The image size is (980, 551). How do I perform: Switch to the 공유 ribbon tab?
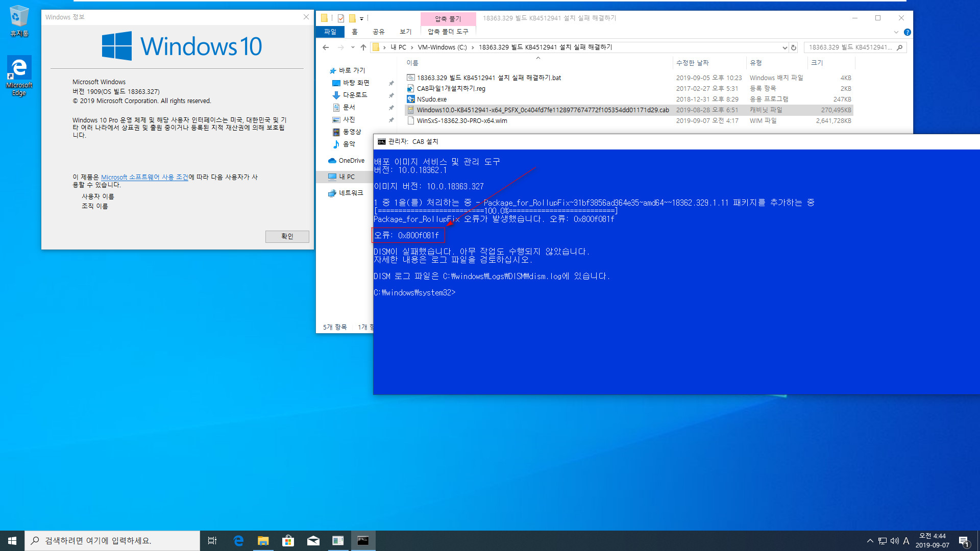click(x=378, y=32)
